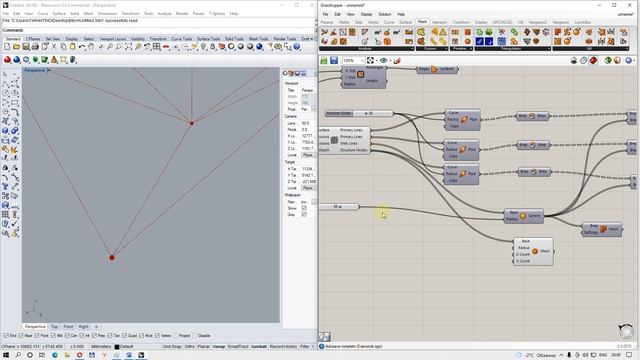
Task: Click the cone-shaped icon in Rhino's second toolbar row
Action: pyautogui.click(x=54, y=60)
